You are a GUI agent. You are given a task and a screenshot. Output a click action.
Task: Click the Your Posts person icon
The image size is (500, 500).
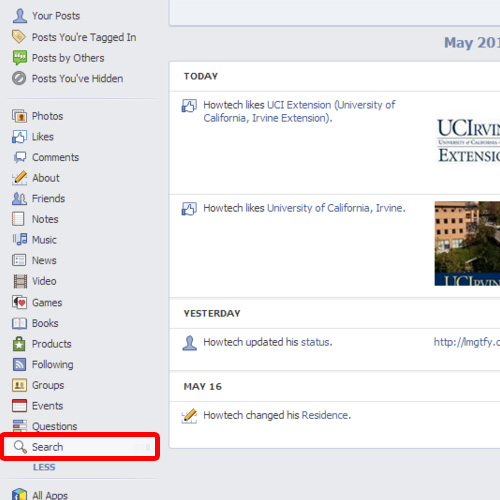[20, 16]
